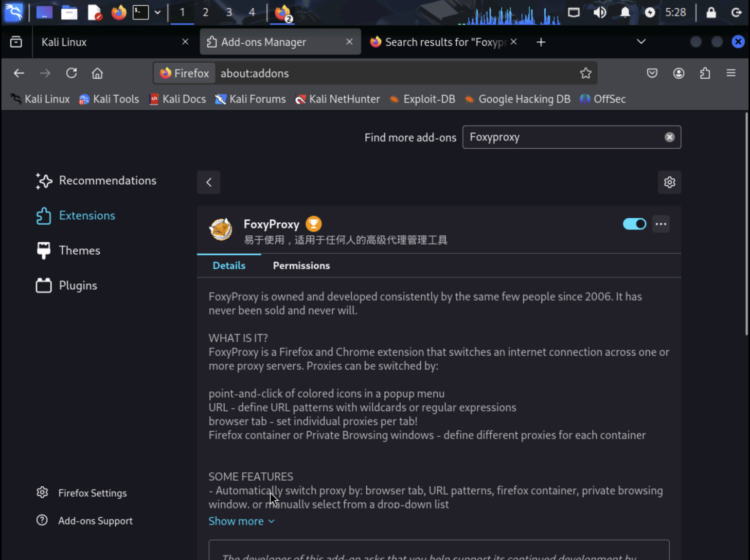Expand description with Show more
The image size is (750, 560).
pyautogui.click(x=242, y=521)
